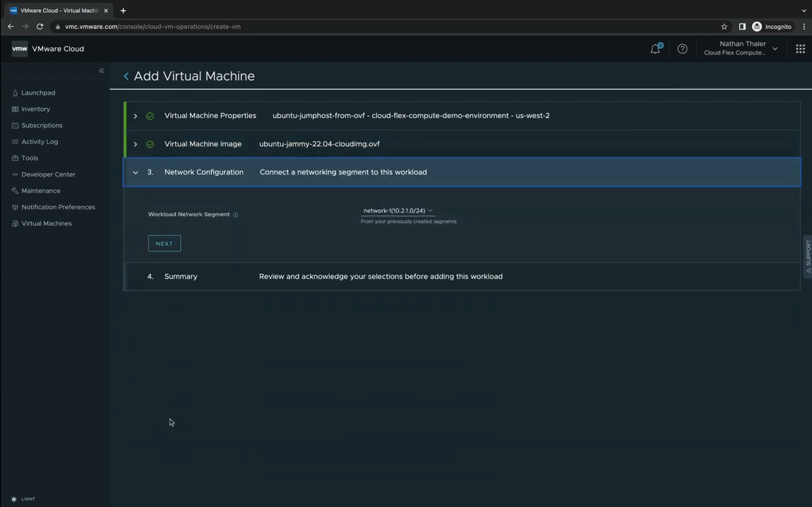Viewport: 812px width, 507px height.
Task: Open Developer Center from the sidebar
Action: point(48,174)
